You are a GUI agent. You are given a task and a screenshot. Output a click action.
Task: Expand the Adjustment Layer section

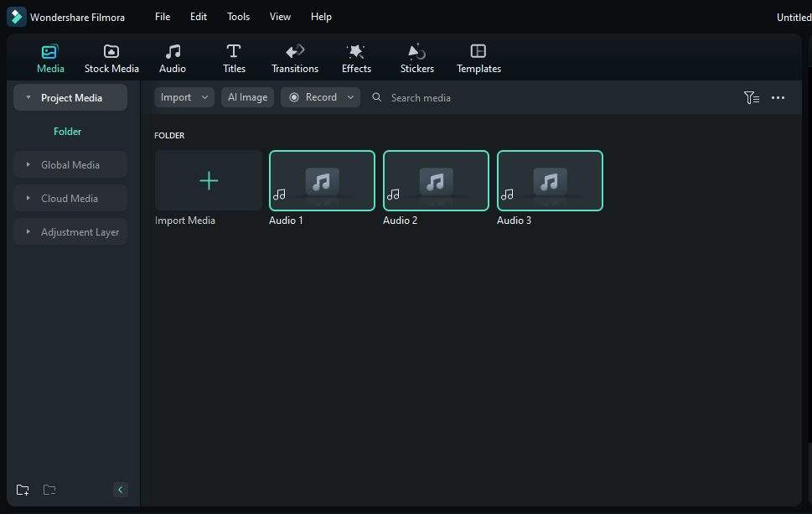(28, 232)
